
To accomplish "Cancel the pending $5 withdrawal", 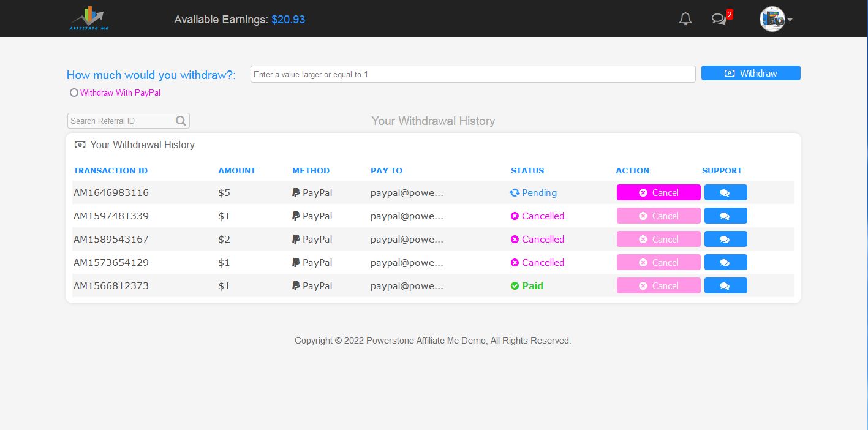I will (659, 192).
